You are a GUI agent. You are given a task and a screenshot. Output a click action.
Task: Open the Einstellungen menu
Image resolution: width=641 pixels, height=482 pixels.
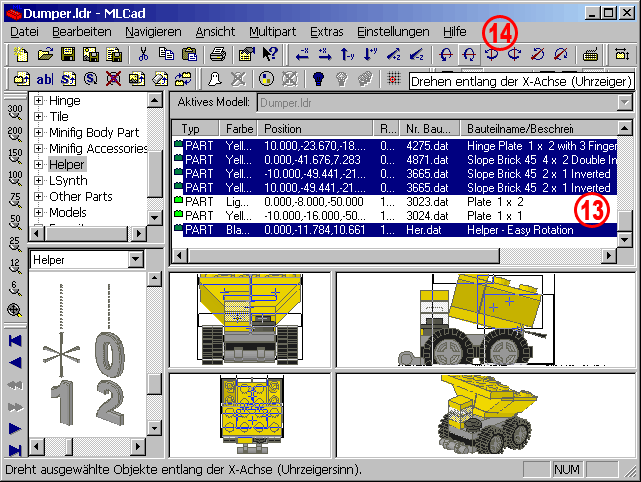[393, 32]
